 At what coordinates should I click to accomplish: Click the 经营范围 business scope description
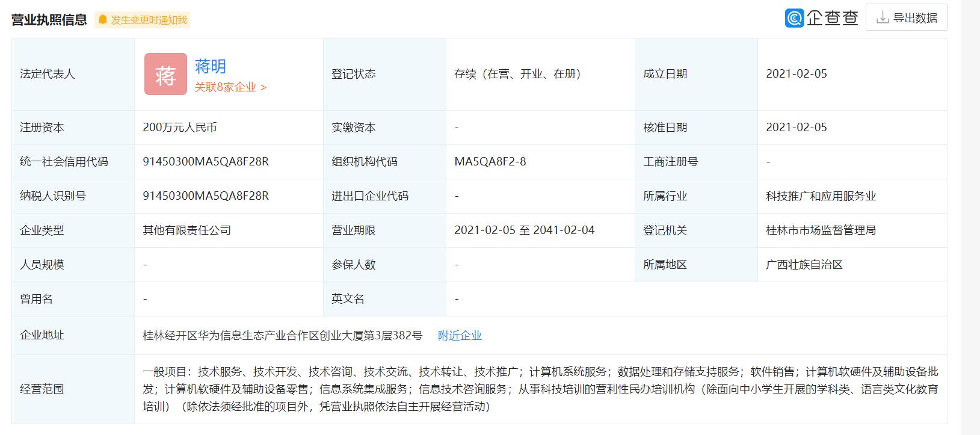540,389
